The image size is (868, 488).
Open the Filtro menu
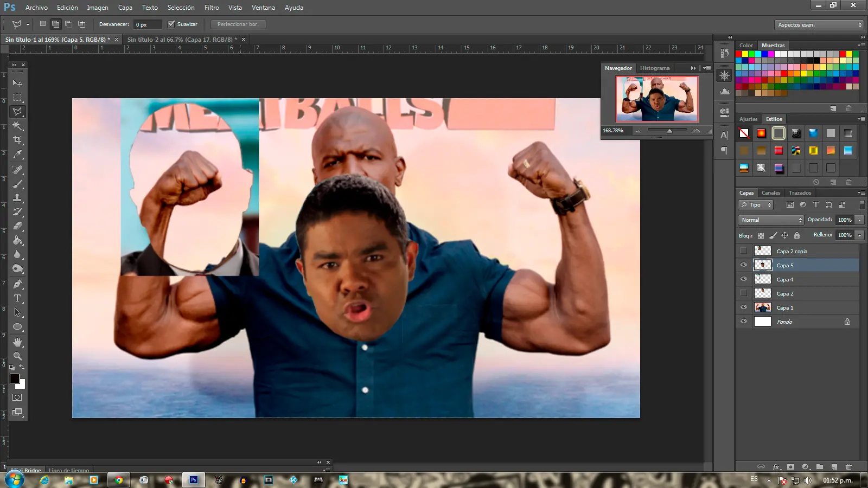click(x=212, y=8)
